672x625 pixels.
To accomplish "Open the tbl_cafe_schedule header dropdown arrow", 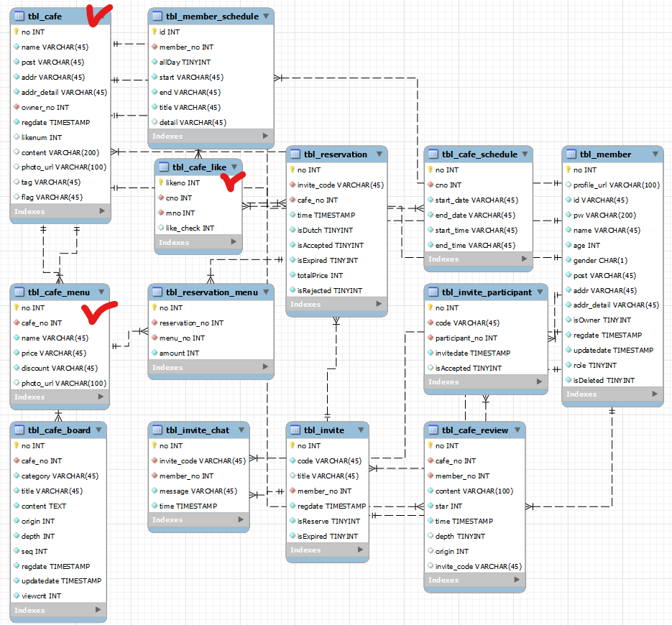I will (x=524, y=154).
